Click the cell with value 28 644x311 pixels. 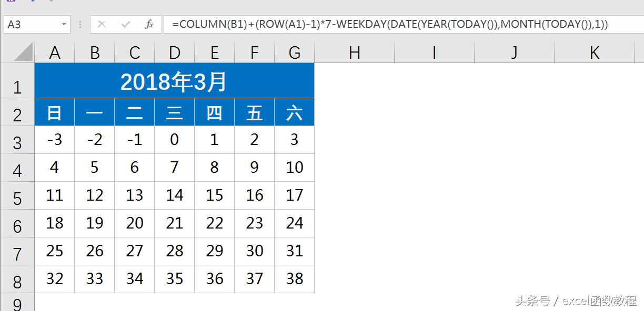(175, 252)
